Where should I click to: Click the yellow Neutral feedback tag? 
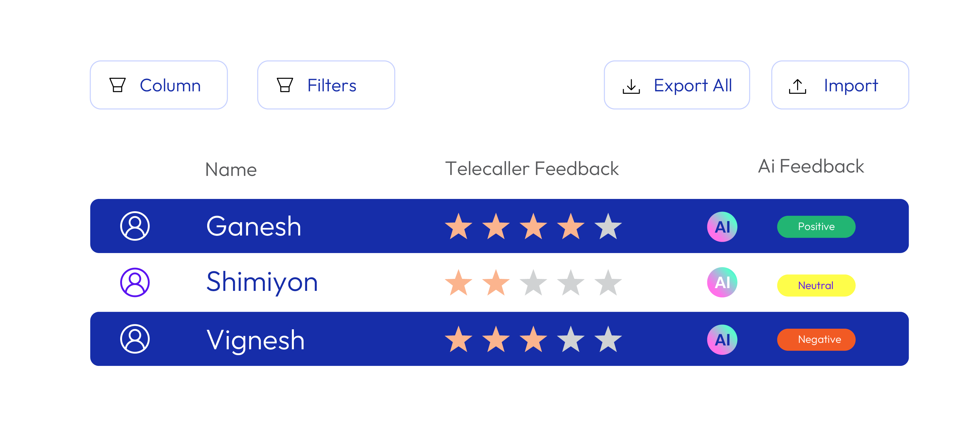(816, 285)
